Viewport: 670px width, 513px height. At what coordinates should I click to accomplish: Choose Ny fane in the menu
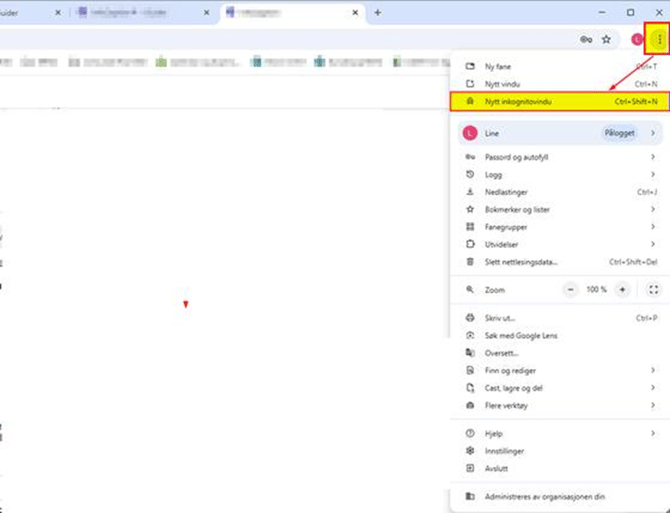pyautogui.click(x=500, y=66)
